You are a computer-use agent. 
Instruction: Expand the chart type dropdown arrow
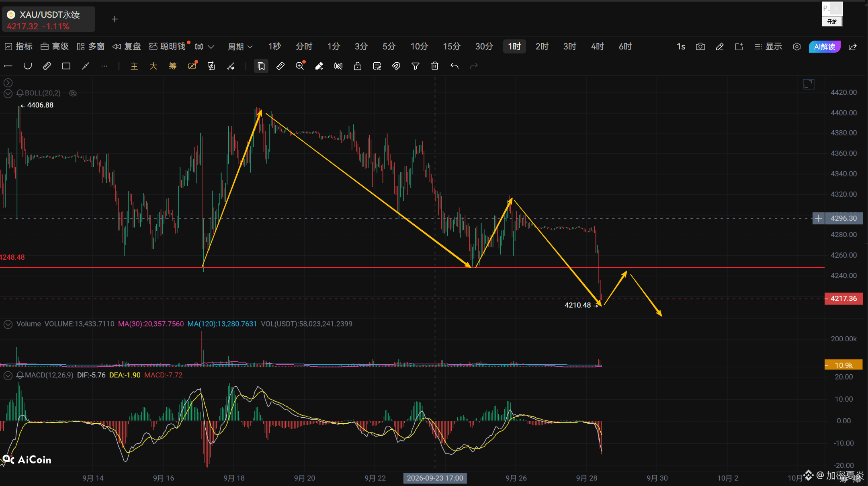(211, 47)
